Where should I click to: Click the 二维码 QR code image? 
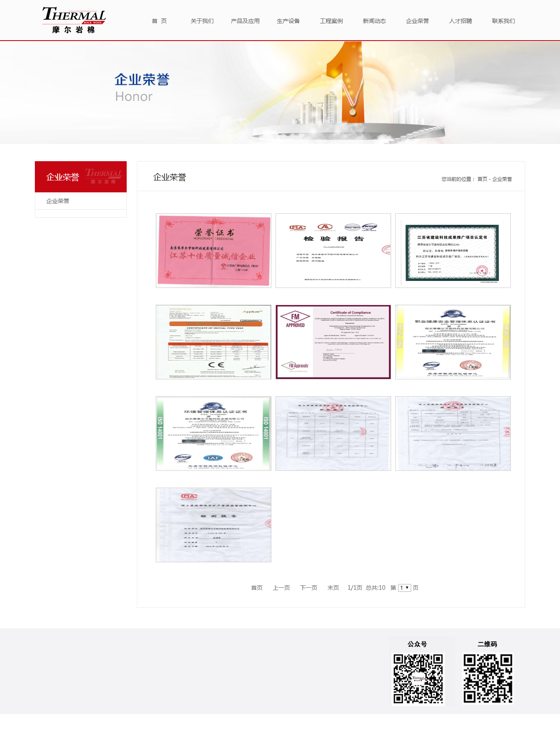point(487,678)
